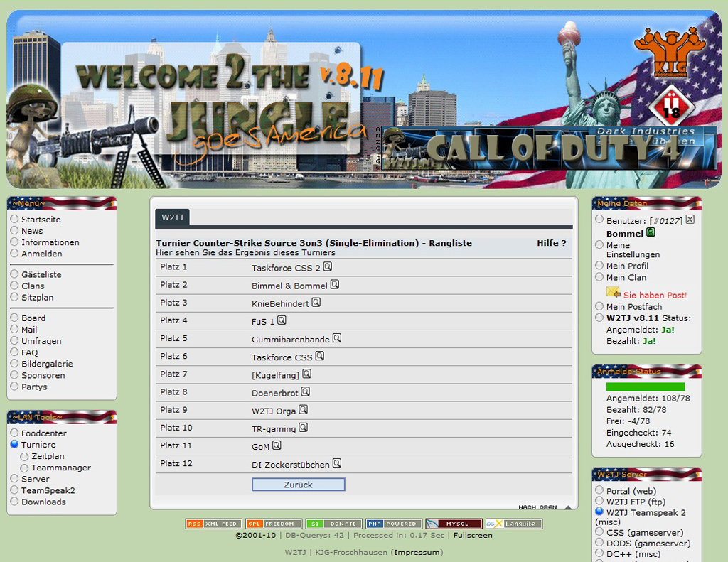Click the PHP Powered badge
This screenshot has width=728, height=562.
tap(394, 524)
